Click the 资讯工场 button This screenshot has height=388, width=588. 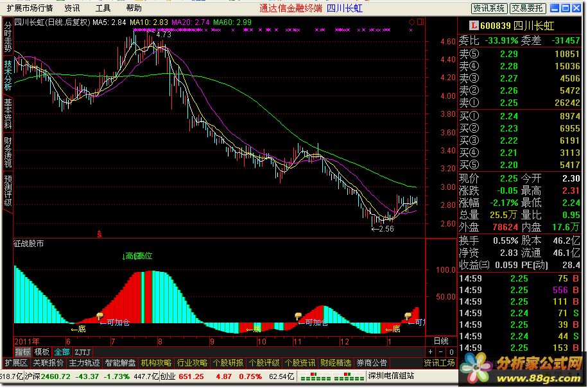[440, 363]
